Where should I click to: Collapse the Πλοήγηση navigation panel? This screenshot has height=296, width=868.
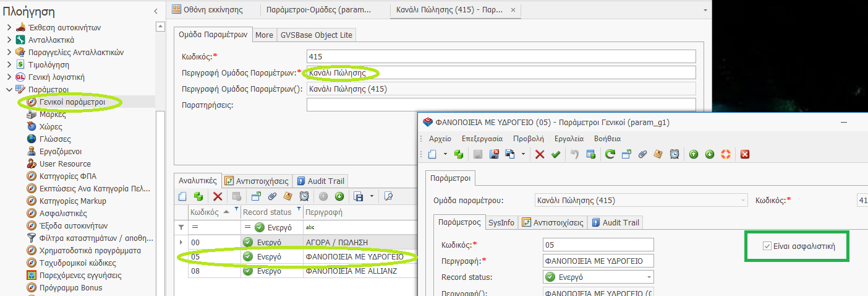tap(155, 11)
